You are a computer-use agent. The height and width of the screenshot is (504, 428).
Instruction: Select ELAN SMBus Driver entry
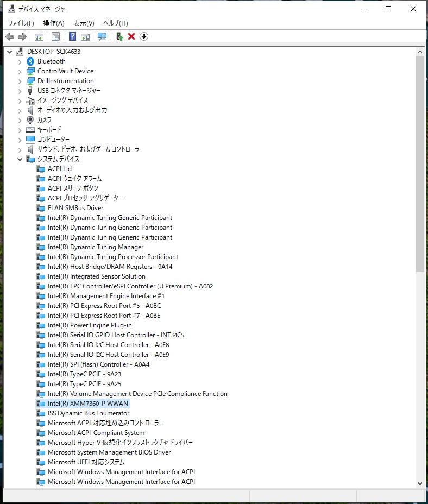[x=75, y=208]
